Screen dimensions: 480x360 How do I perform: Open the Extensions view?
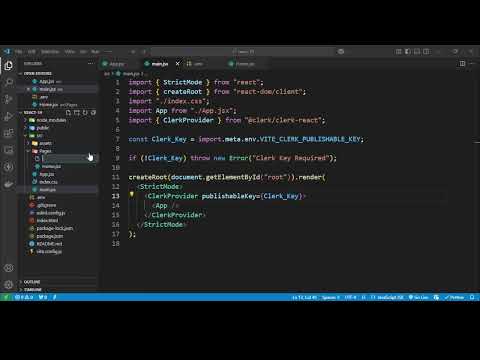click(8, 133)
